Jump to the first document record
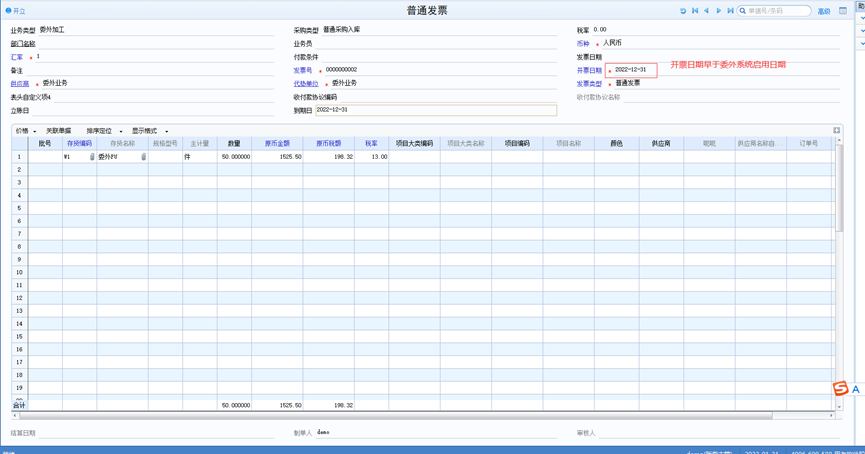 (x=695, y=11)
